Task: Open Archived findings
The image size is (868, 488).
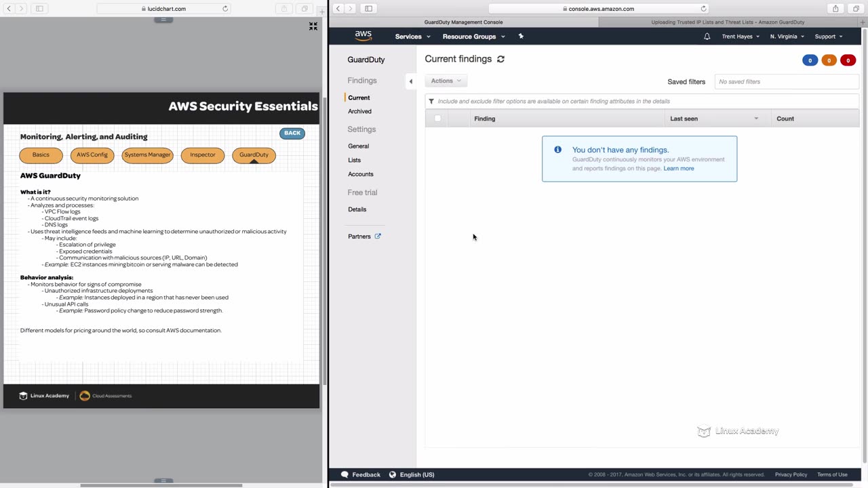Action: [x=359, y=111]
